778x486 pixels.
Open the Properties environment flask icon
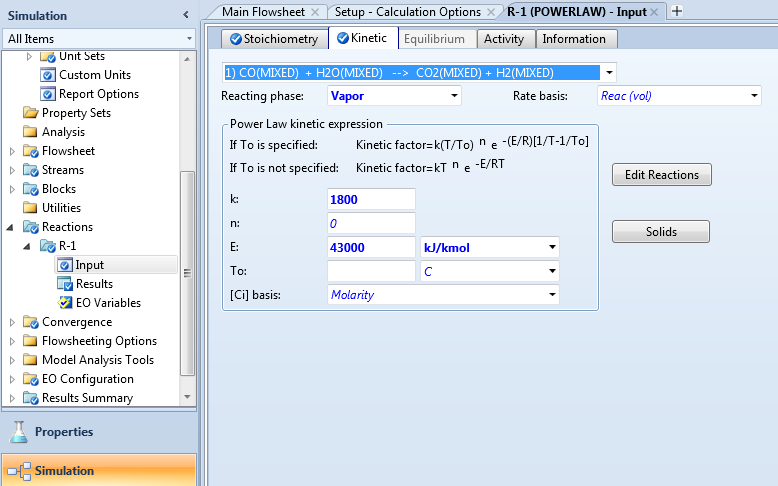click(x=18, y=432)
